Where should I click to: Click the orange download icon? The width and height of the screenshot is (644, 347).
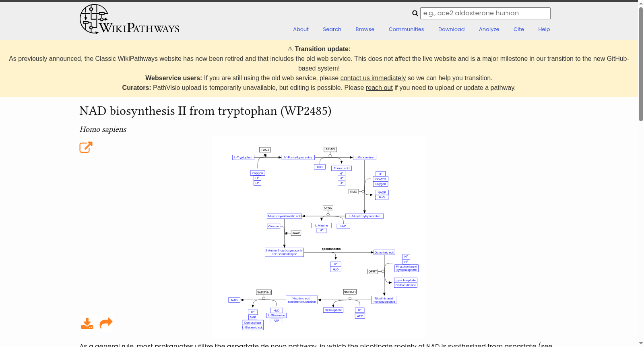click(87, 323)
